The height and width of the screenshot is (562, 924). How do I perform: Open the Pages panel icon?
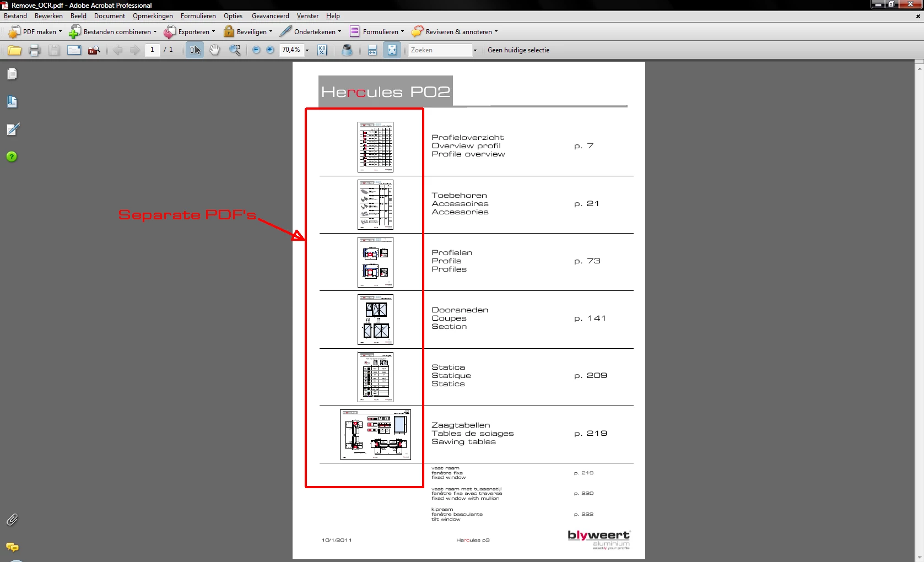tap(12, 74)
